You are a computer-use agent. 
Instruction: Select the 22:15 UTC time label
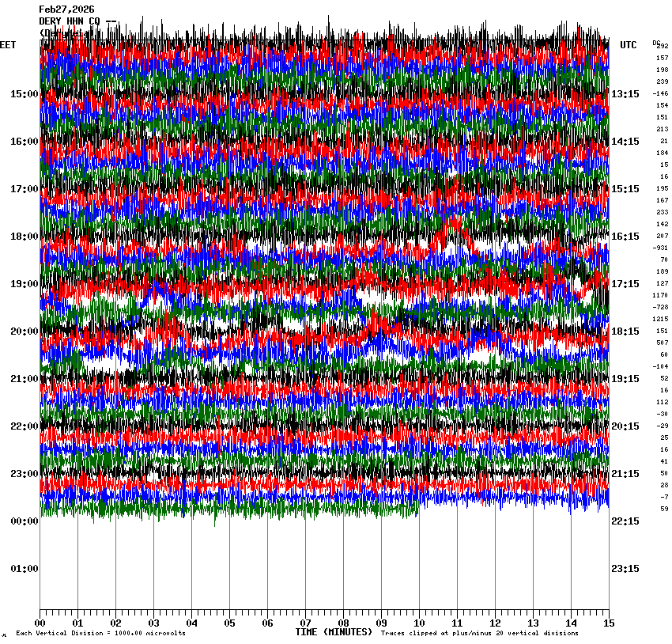[x=625, y=521]
